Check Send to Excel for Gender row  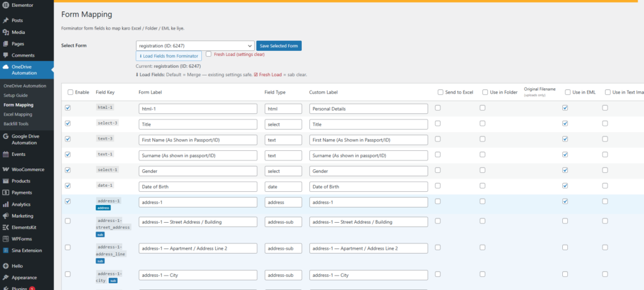[x=438, y=170]
